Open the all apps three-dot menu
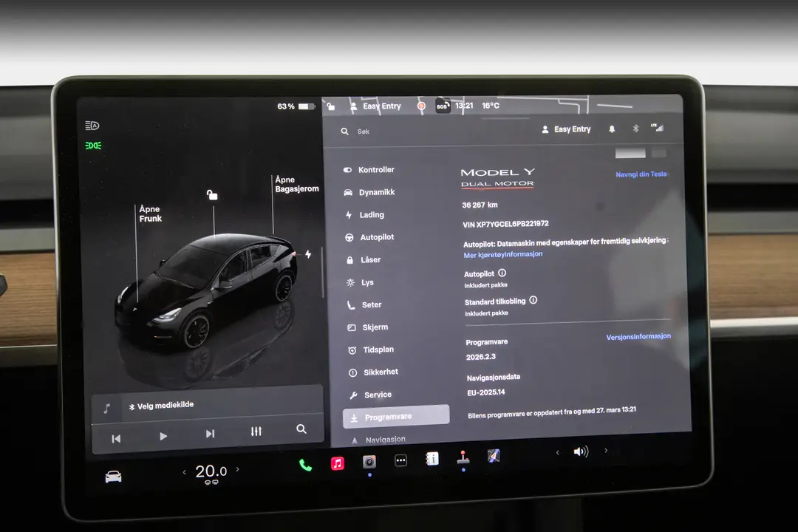The image size is (798, 532). pyautogui.click(x=401, y=461)
